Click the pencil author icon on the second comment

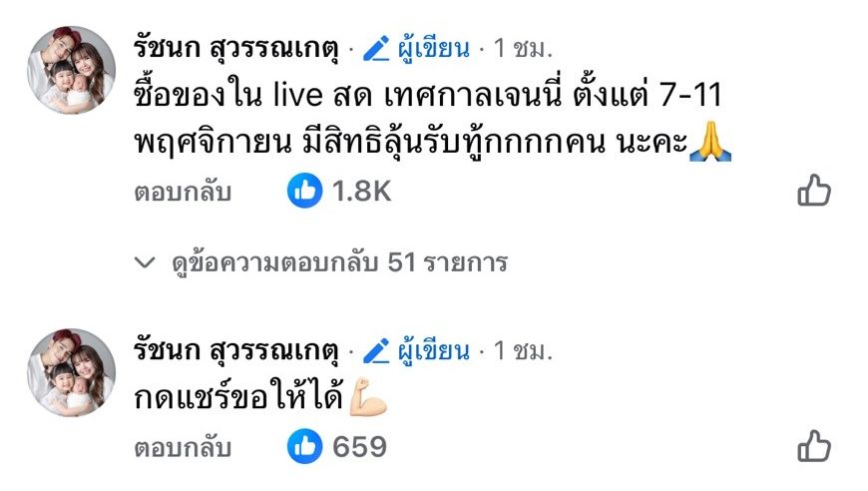pos(376,351)
